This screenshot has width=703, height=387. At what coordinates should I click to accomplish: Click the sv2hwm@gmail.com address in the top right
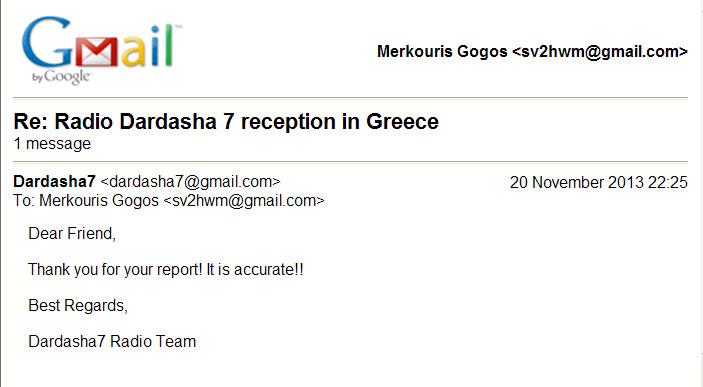pyautogui.click(x=600, y=52)
